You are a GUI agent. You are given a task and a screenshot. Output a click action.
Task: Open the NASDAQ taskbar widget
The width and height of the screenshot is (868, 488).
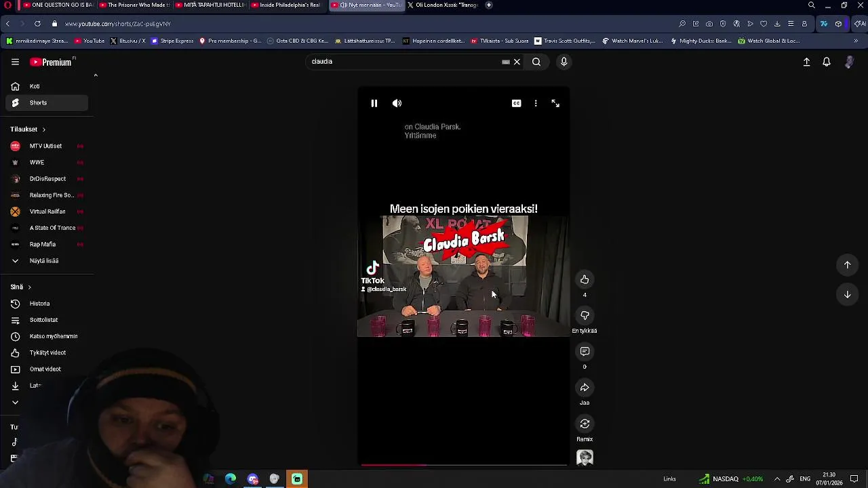pyautogui.click(x=732, y=479)
